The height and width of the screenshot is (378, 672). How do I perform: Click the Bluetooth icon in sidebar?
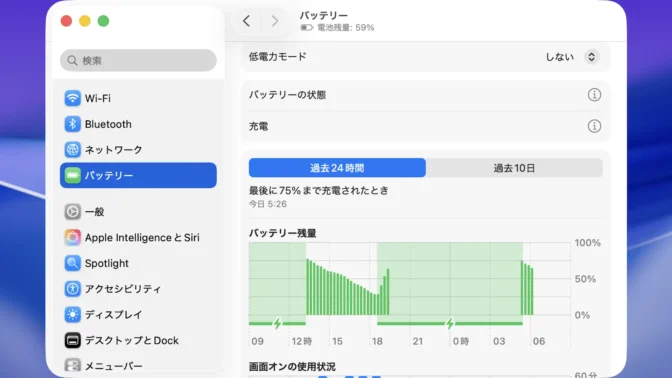click(72, 124)
